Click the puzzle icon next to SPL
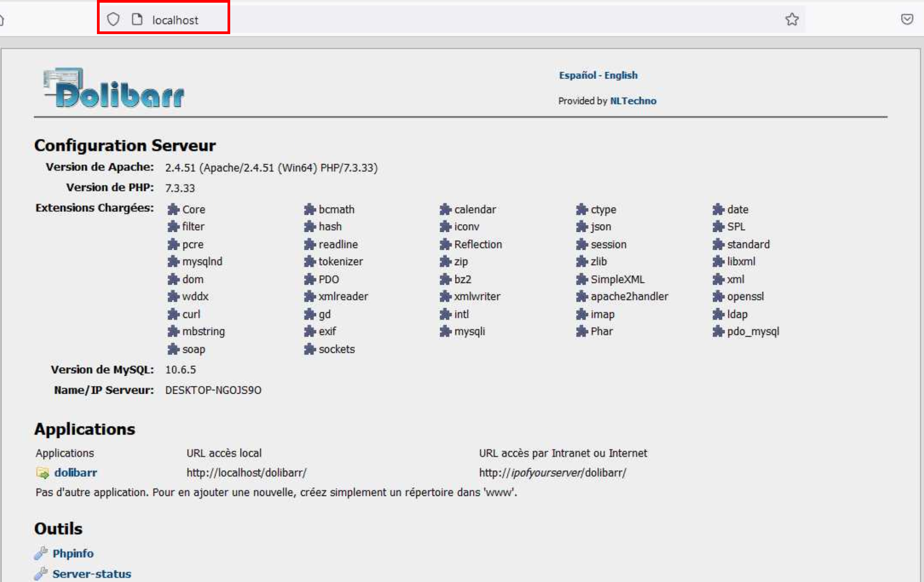The height and width of the screenshot is (582, 924). coord(718,226)
